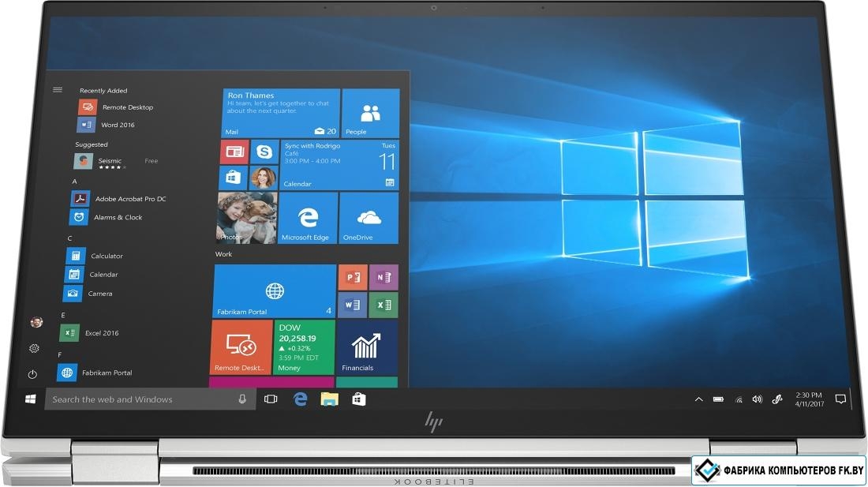This screenshot has height=487, width=868.
Task: Check the battery status icon
Action: pyautogui.click(x=719, y=399)
